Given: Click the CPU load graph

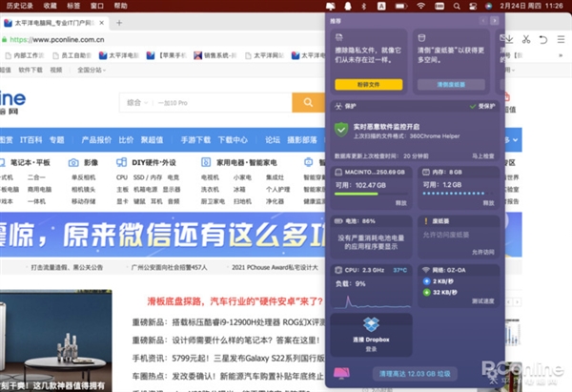Looking at the screenshot, I should pyautogui.click(x=371, y=301).
